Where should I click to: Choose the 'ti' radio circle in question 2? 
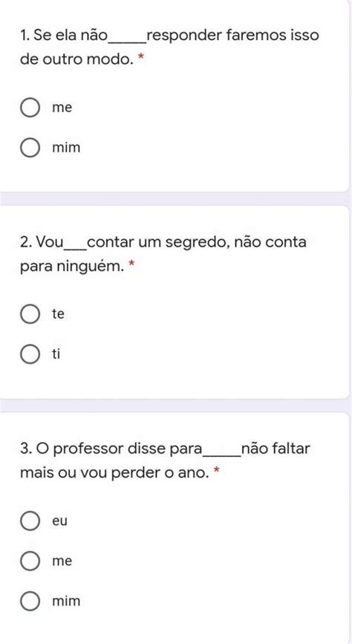[30, 354]
